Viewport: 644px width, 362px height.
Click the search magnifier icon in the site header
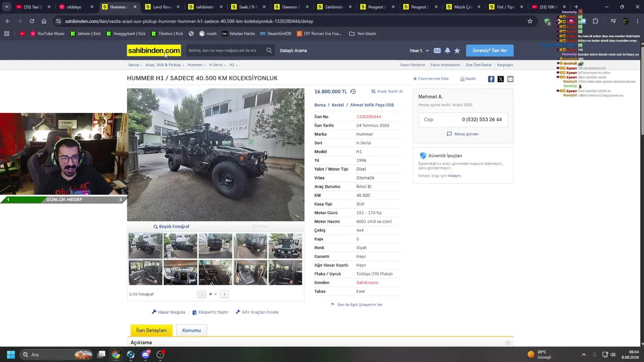point(269,50)
